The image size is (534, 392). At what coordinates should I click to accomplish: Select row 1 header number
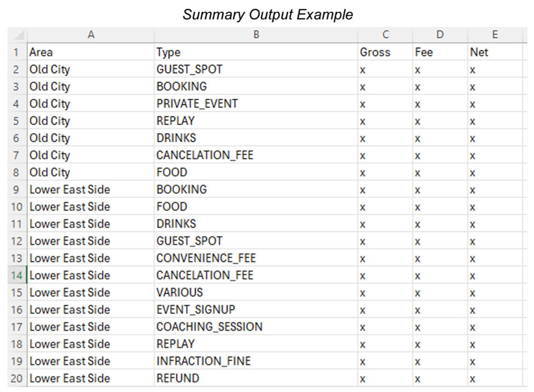17,52
